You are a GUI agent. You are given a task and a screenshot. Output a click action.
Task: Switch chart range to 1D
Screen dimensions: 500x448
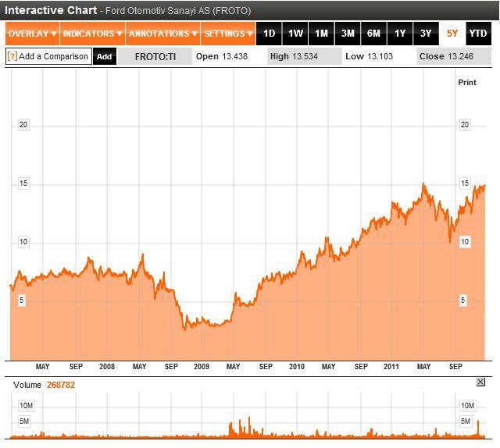pos(269,34)
